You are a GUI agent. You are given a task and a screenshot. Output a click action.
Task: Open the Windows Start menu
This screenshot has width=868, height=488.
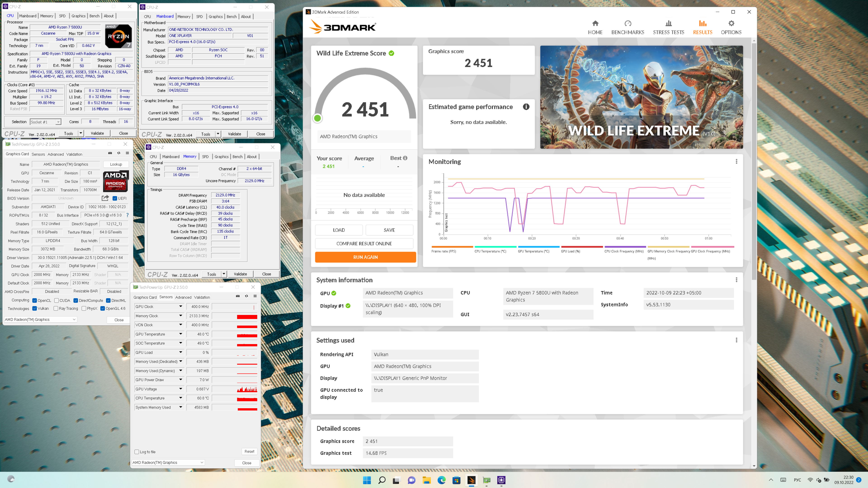[x=367, y=480]
